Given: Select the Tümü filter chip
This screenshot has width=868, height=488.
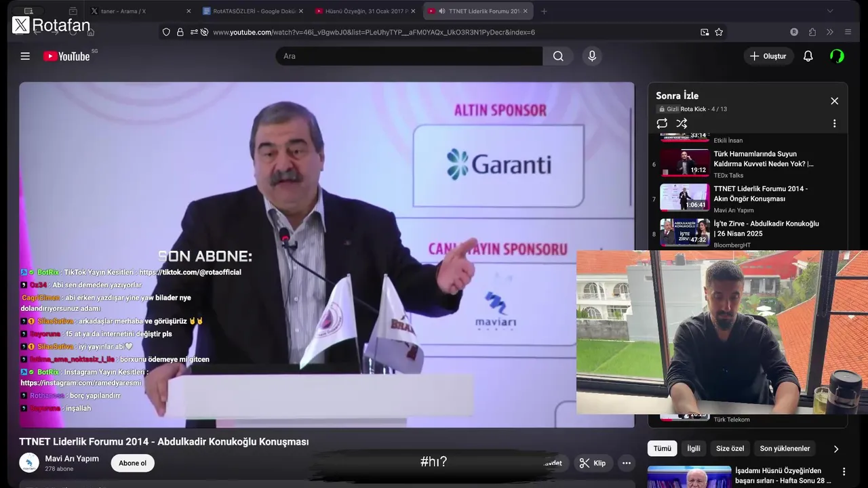Looking at the screenshot, I should (662, 449).
